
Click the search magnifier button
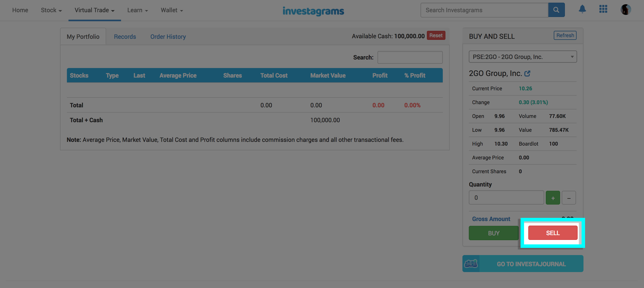click(556, 10)
